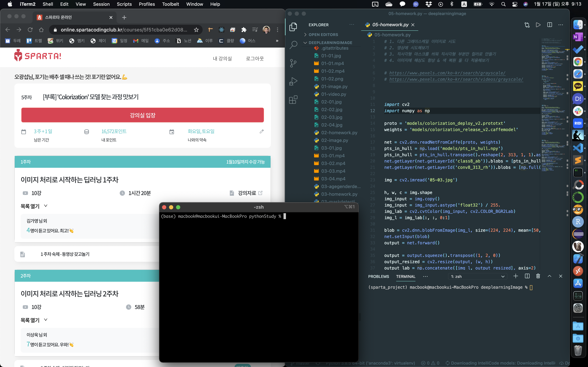
Task: Open Source Control view in activity bar
Action: point(293,63)
